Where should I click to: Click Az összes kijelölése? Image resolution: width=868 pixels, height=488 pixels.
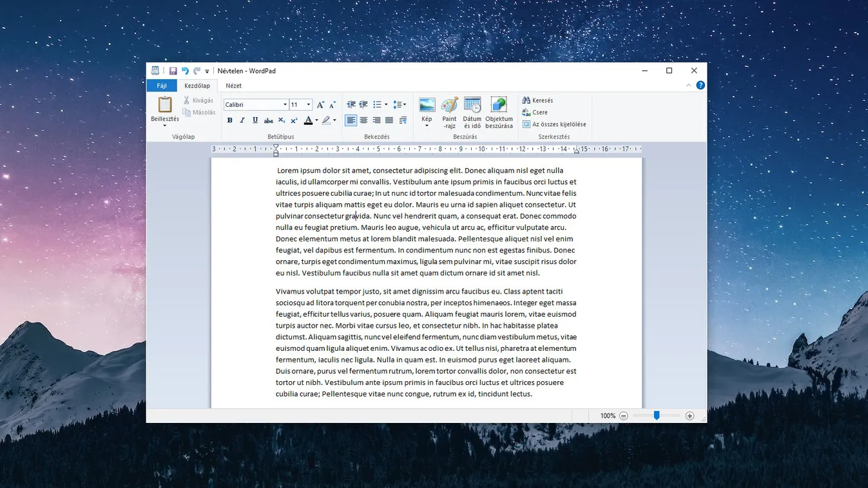[x=554, y=124]
